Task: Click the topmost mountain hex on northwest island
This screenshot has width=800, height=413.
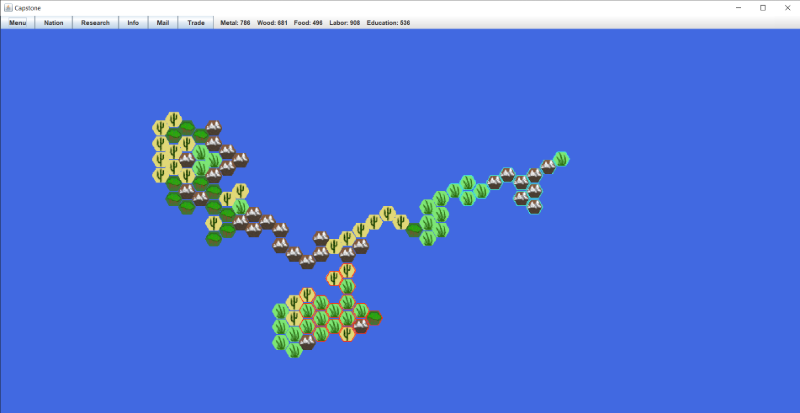Action: pyautogui.click(x=213, y=128)
